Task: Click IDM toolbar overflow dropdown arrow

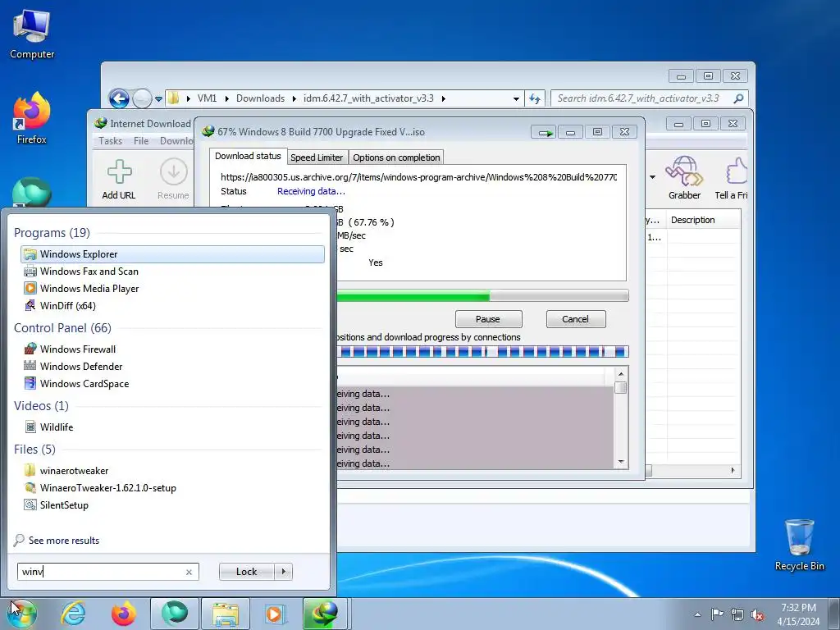Action: [652, 177]
